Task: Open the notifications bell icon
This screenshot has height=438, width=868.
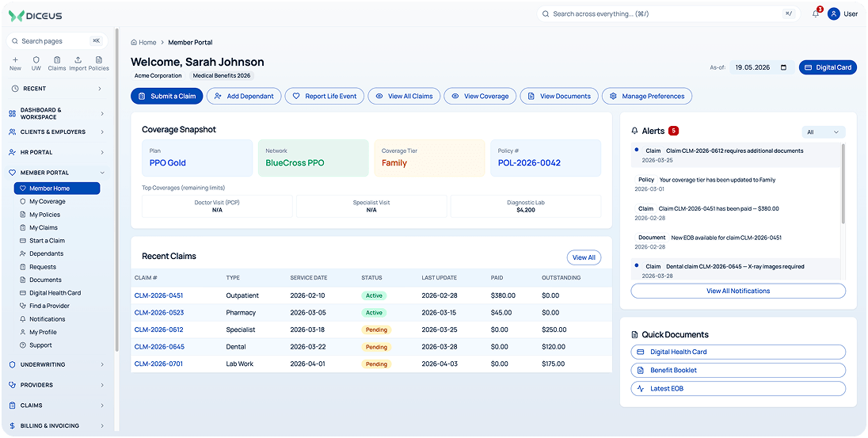Action: tap(816, 14)
